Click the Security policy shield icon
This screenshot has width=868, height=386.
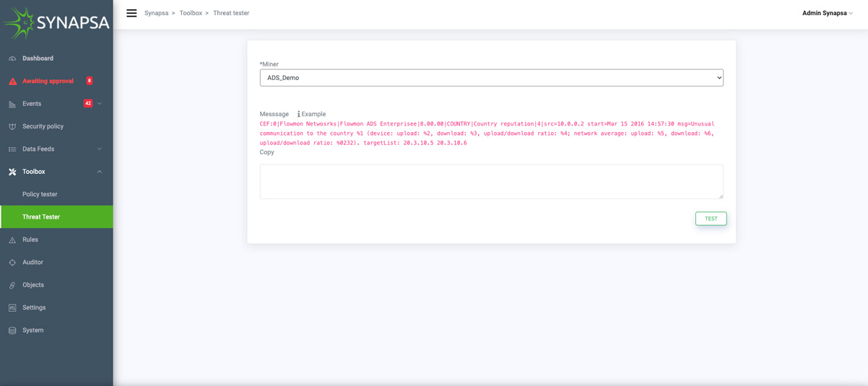[x=12, y=126]
